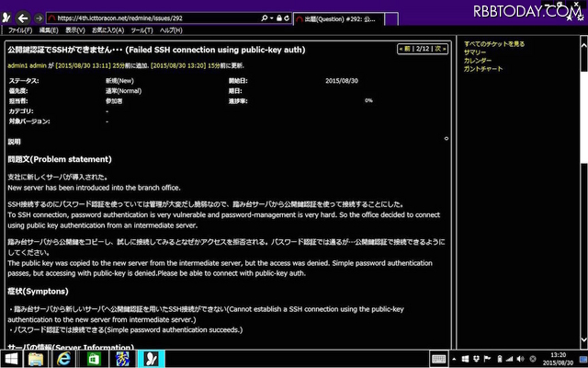Screen dimensions: 588x368
Task: Open the touch keyboard from taskbar
Action: click(x=438, y=360)
